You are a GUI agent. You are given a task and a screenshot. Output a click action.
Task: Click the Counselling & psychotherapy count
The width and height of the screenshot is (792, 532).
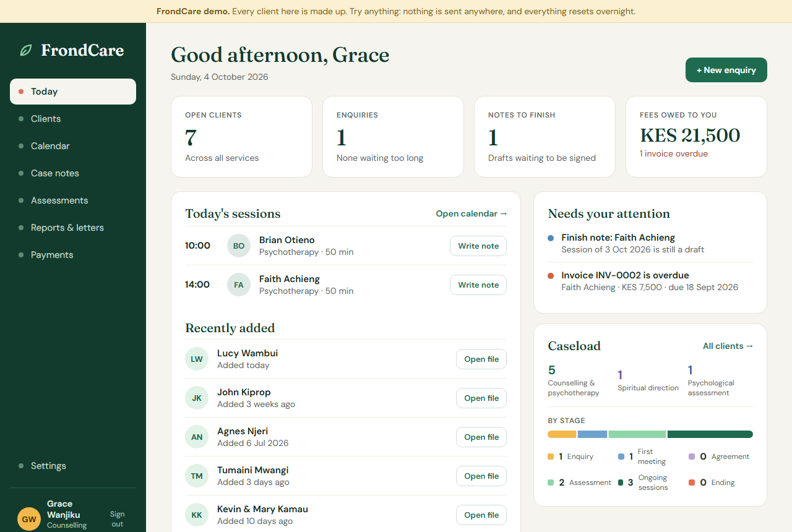pos(552,370)
